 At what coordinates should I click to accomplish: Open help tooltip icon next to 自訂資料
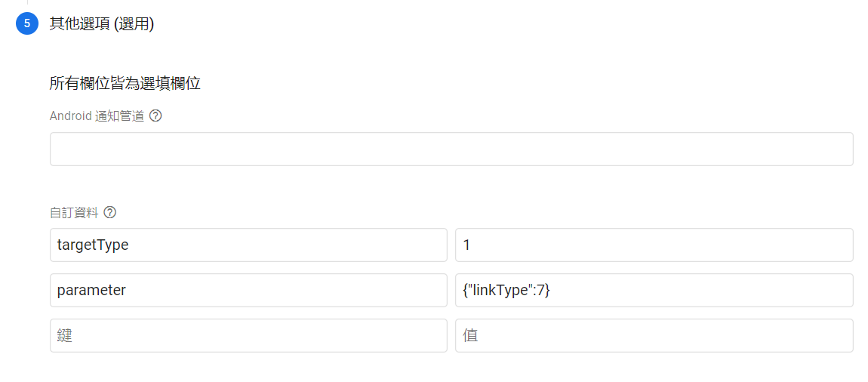coord(110,212)
